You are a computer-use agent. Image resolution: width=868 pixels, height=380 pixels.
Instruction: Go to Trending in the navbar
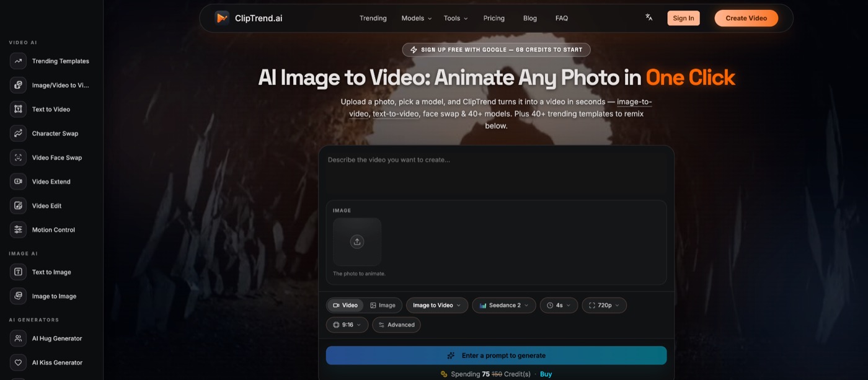[373, 18]
